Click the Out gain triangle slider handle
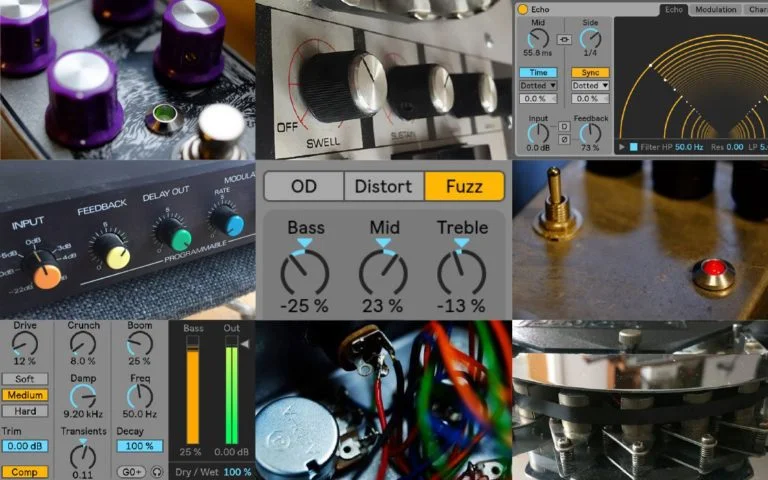Screen dimensions: 768x480 [245, 344]
